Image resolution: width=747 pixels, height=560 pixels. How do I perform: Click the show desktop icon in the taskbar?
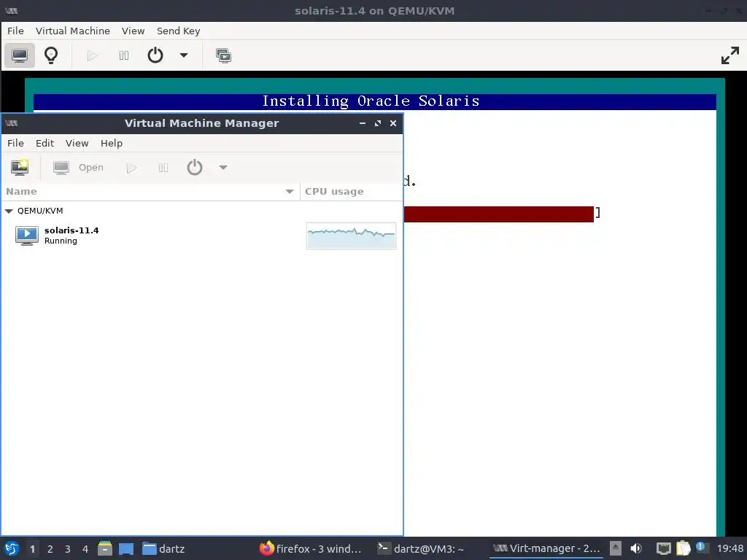coord(126,549)
